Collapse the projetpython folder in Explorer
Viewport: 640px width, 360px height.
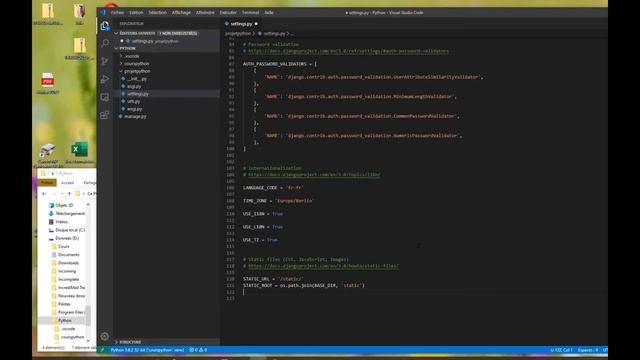coord(137,71)
